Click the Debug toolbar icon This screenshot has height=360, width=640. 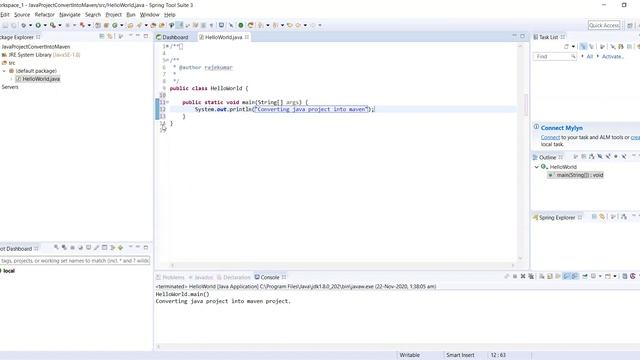coord(23,25)
